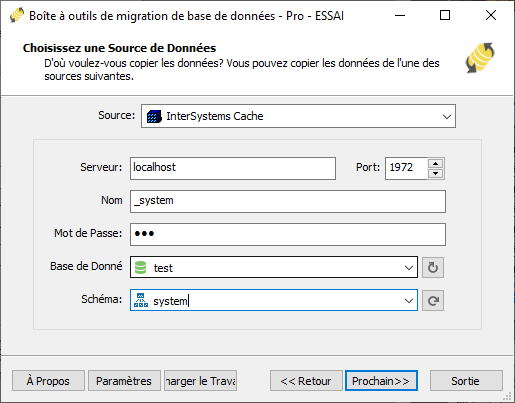515x403 pixels.
Task: Click the window resize grip at corner
Action: tap(507, 396)
